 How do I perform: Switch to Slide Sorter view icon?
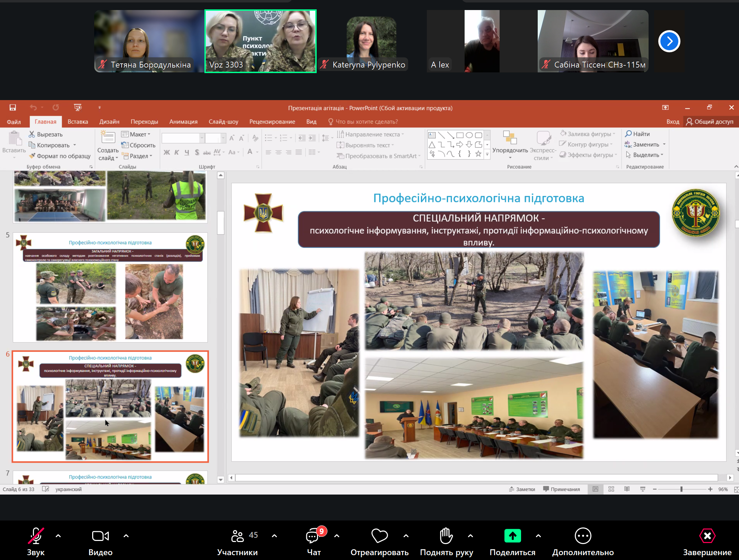[611, 489]
